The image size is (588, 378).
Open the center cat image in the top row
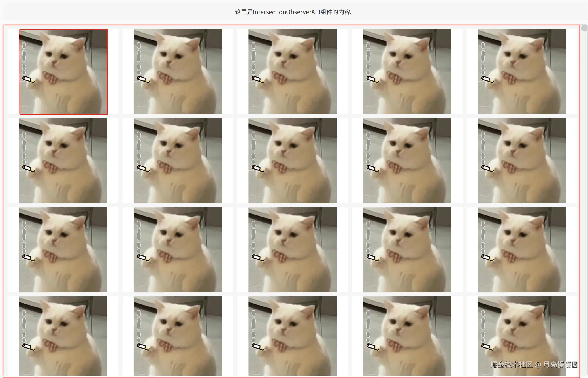tap(292, 71)
